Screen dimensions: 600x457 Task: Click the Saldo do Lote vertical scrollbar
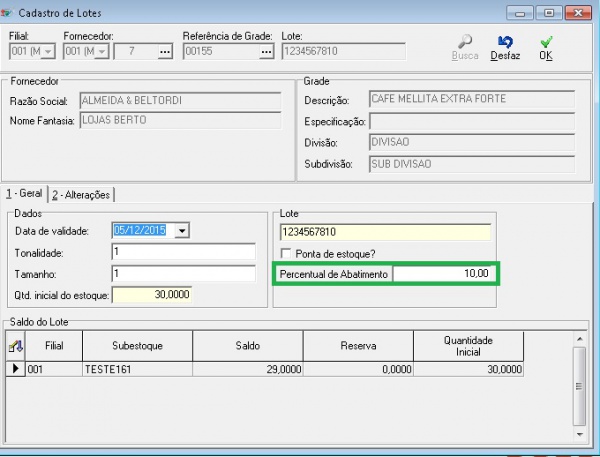pyautogui.click(x=578, y=390)
